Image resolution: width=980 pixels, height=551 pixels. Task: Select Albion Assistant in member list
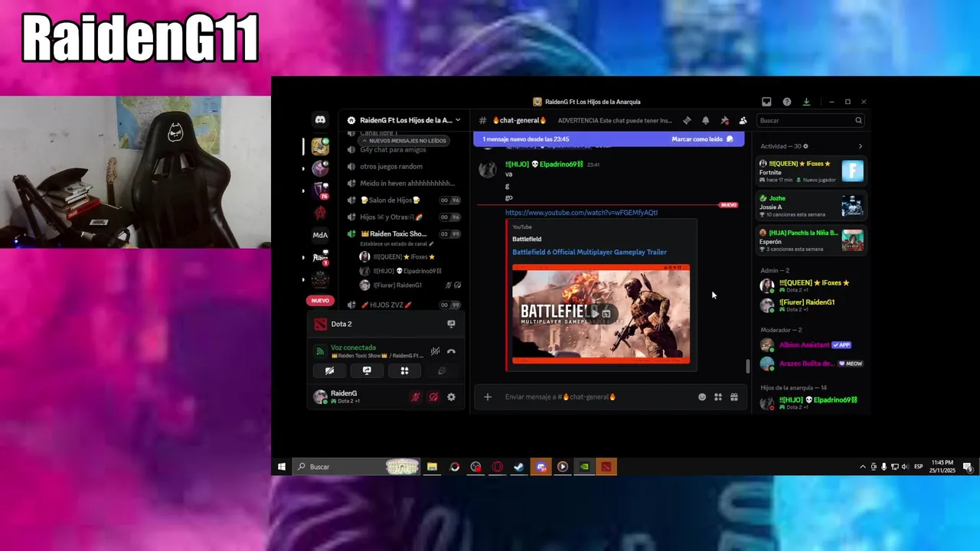[x=811, y=345]
